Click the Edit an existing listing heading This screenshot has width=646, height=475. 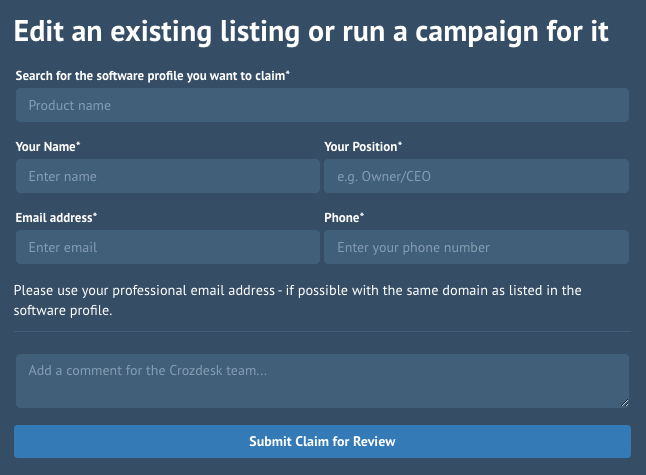[x=311, y=31]
